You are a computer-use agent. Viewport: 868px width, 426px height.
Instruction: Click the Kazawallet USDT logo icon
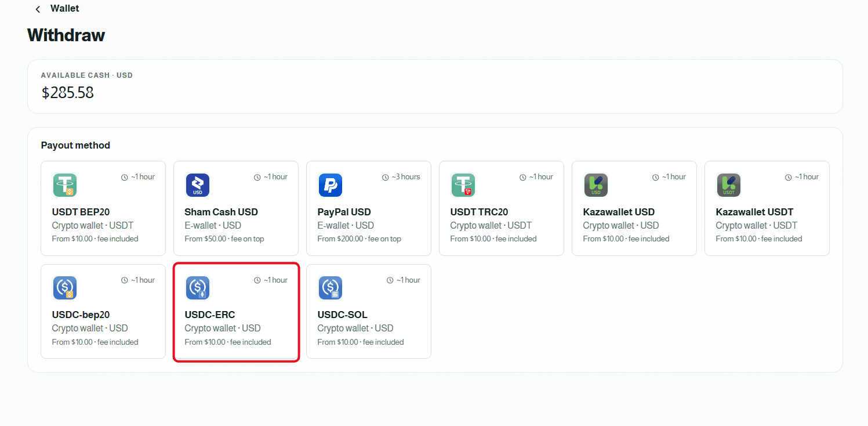tap(728, 185)
